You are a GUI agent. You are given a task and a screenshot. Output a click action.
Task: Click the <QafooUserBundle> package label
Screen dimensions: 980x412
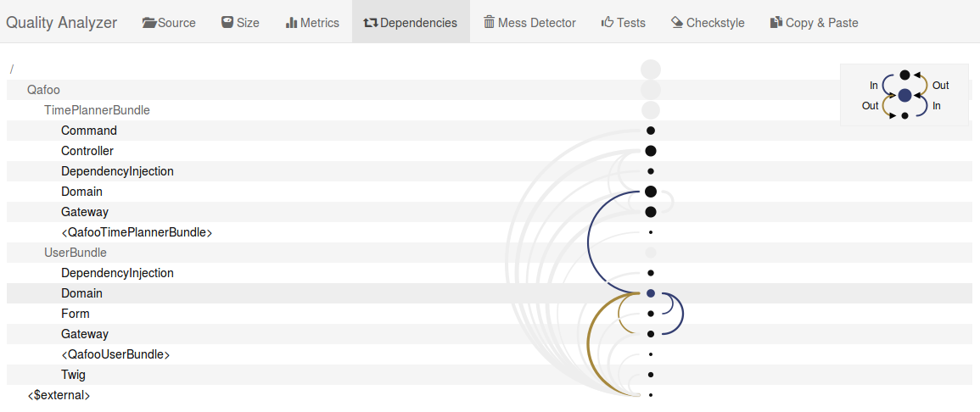pos(115,354)
